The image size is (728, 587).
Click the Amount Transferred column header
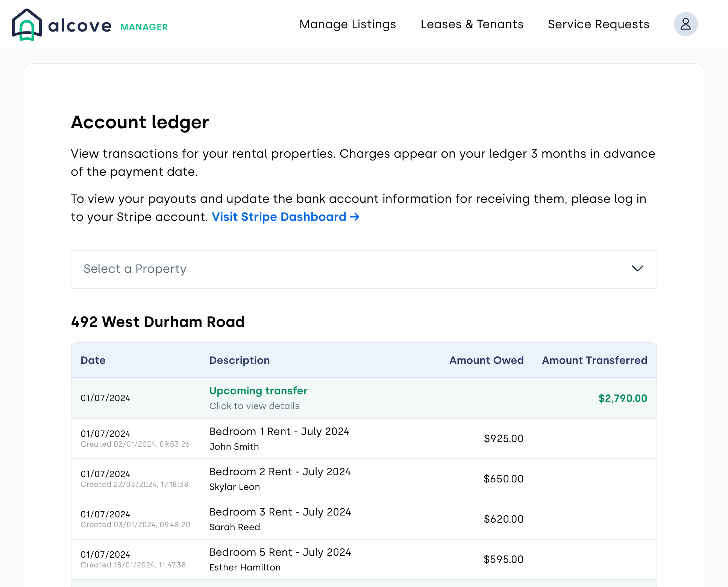point(594,360)
